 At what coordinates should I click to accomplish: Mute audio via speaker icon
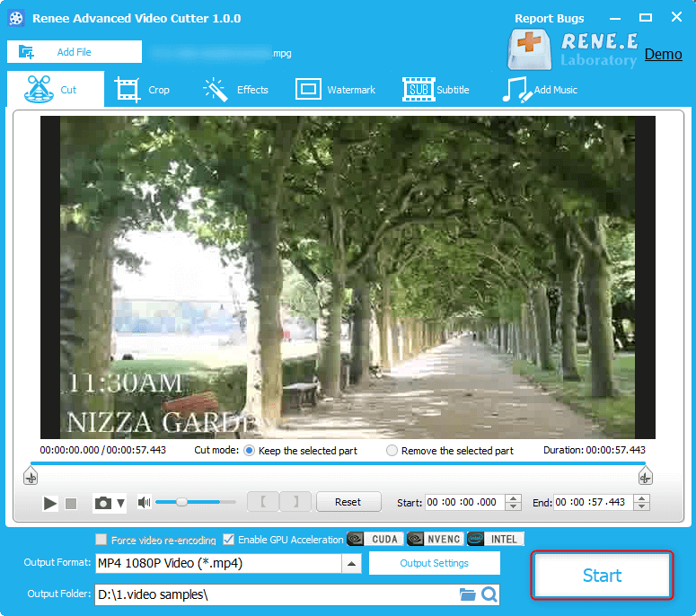pyautogui.click(x=144, y=503)
